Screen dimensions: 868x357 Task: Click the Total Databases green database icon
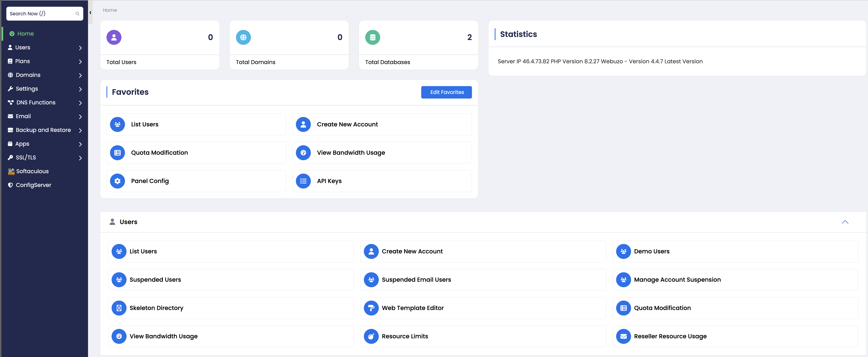click(x=372, y=37)
